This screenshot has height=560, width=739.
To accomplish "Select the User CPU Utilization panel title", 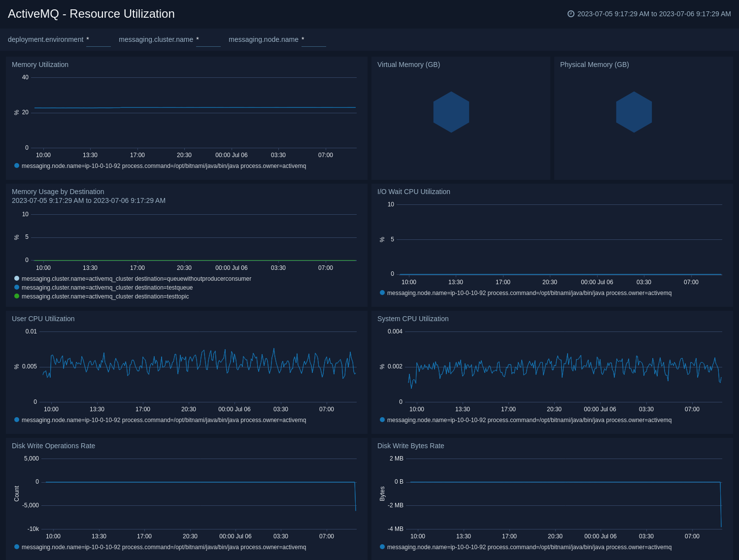I will click(43, 319).
